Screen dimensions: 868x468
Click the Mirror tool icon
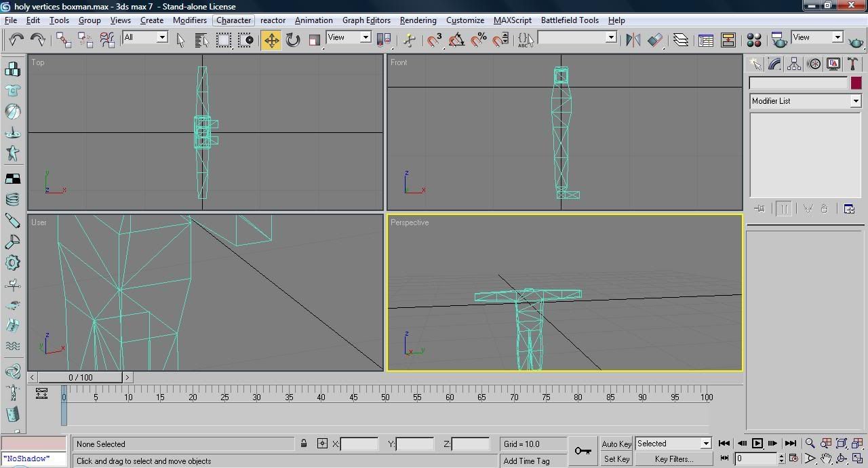point(633,40)
